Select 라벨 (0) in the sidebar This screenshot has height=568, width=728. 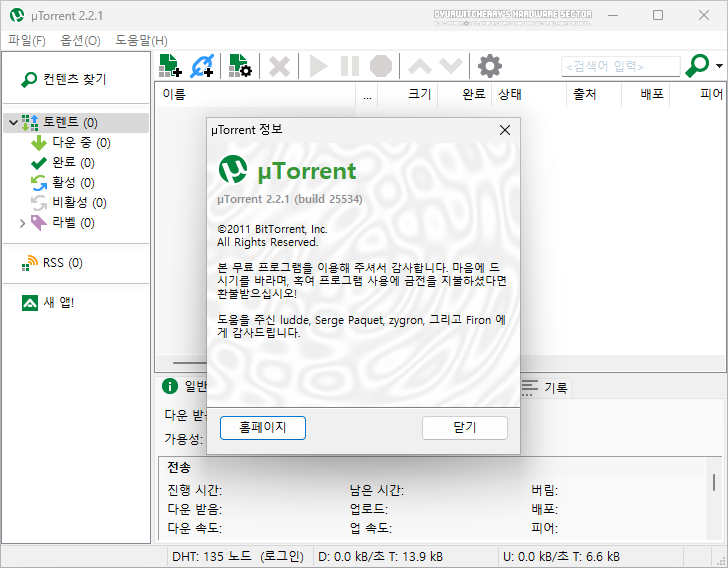tap(63, 222)
